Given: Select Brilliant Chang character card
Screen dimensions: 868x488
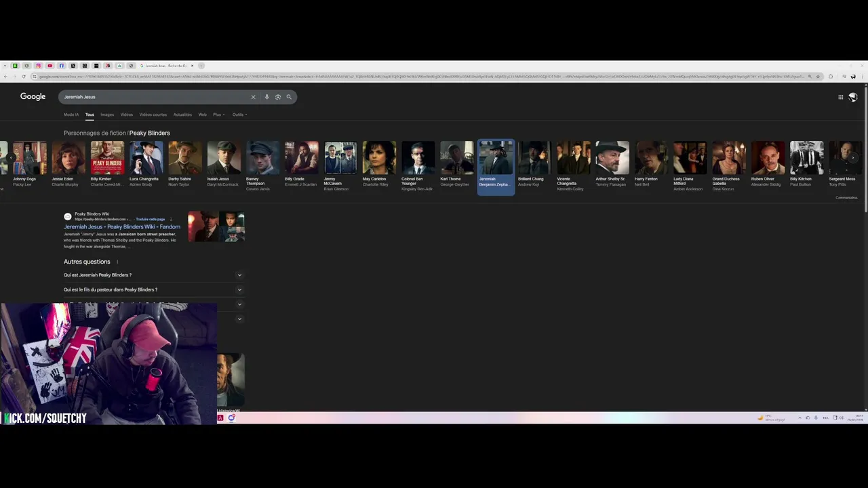Looking at the screenshot, I should click(x=535, y=166).
